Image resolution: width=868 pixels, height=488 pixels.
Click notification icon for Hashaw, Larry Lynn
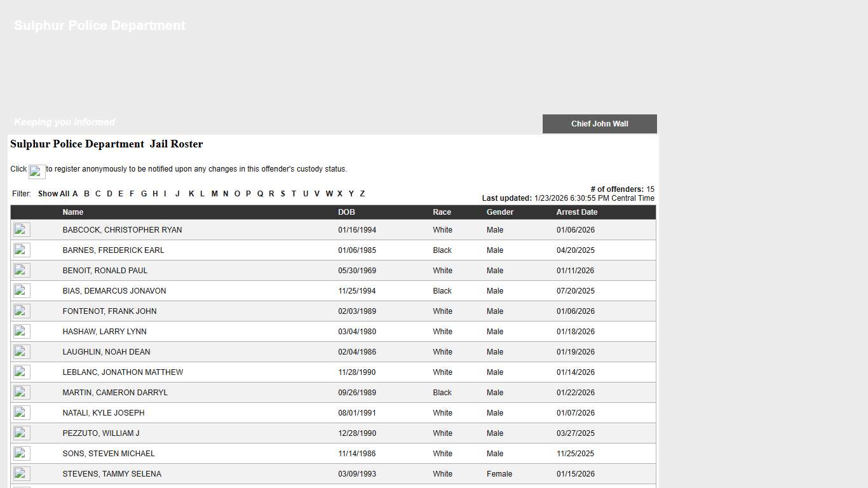click(x=22, y=332)
